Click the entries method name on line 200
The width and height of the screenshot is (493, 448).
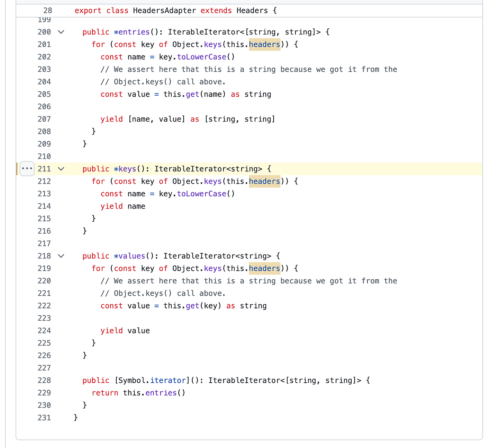point(133,32)
